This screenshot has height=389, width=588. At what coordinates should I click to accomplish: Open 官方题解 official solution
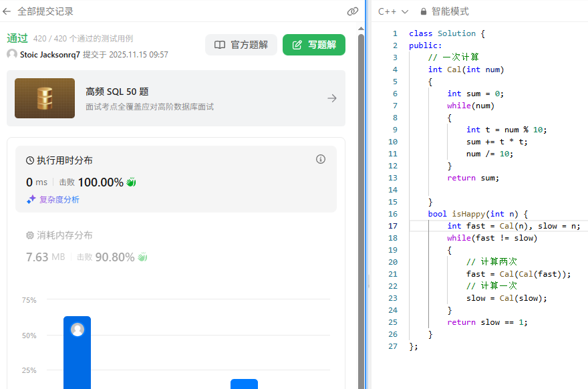coord(241,45)
